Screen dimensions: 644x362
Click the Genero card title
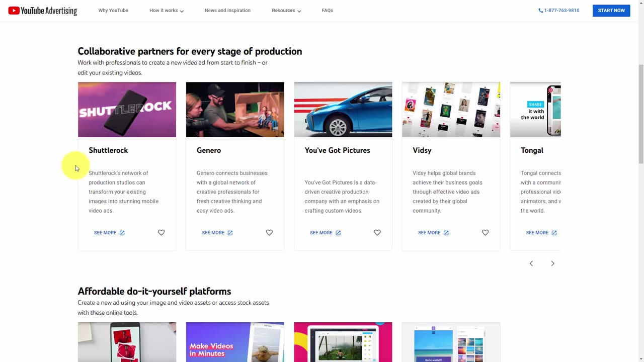[209, 150]
